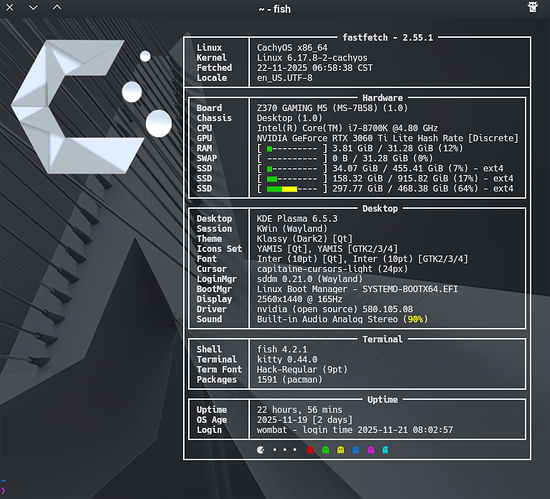Click the 7% SSD usage bar

(x=292, y=169)
